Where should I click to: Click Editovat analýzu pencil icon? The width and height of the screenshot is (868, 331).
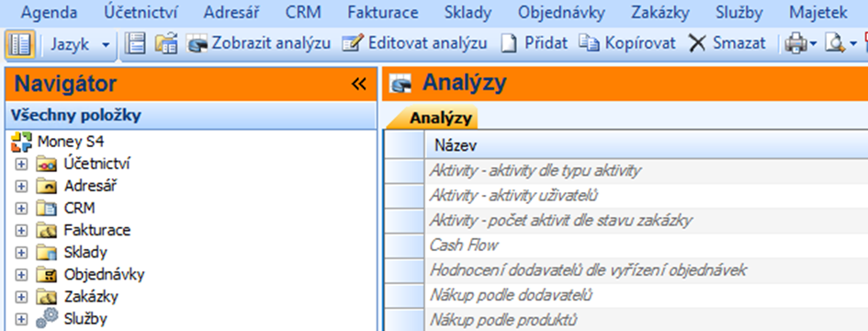tap(352, 43)
